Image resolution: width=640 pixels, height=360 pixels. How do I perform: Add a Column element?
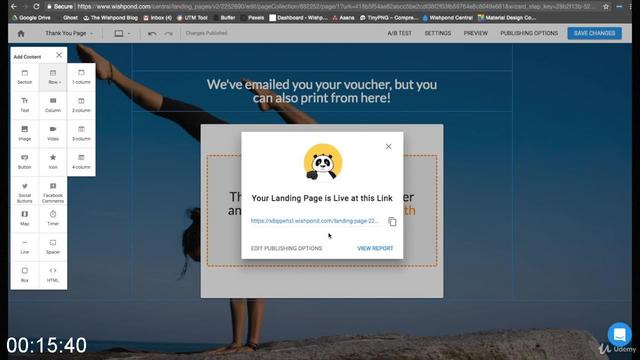(53, 105)
